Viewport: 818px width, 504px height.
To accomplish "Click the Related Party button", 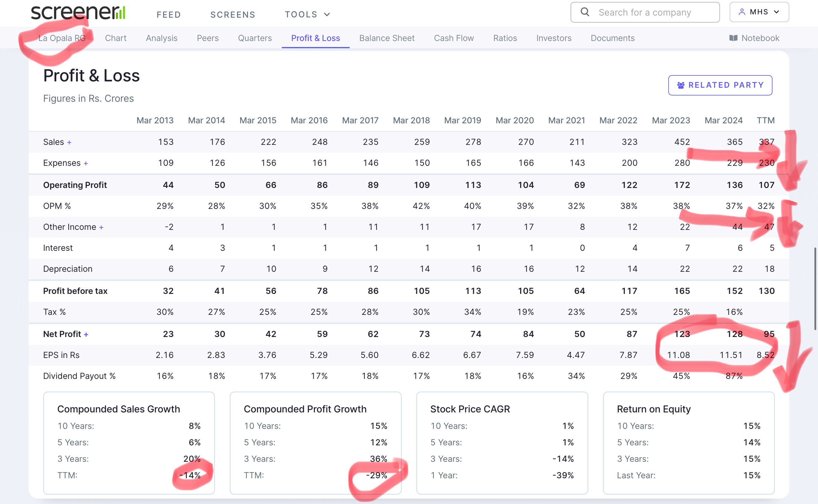I will click(x=720, y=85).
